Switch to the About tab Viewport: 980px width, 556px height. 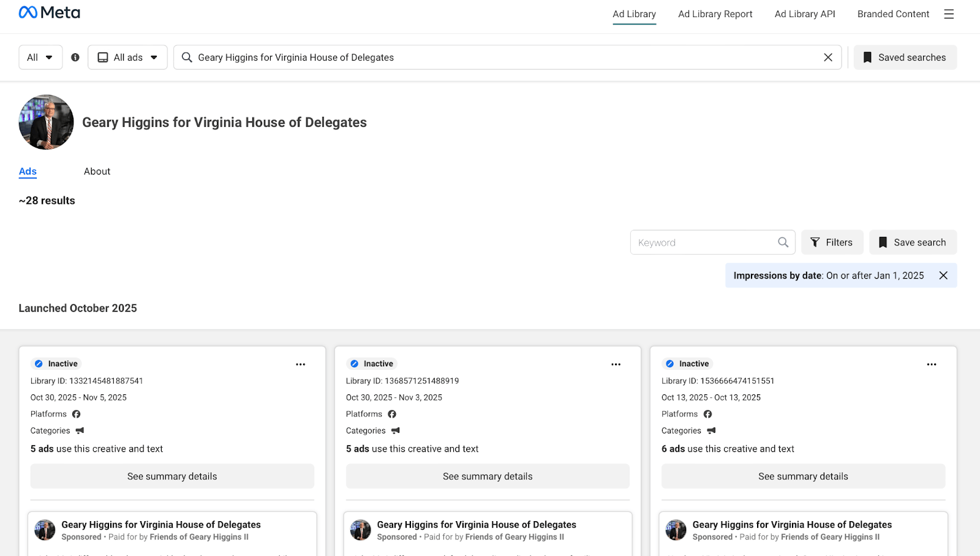point(97,171)
